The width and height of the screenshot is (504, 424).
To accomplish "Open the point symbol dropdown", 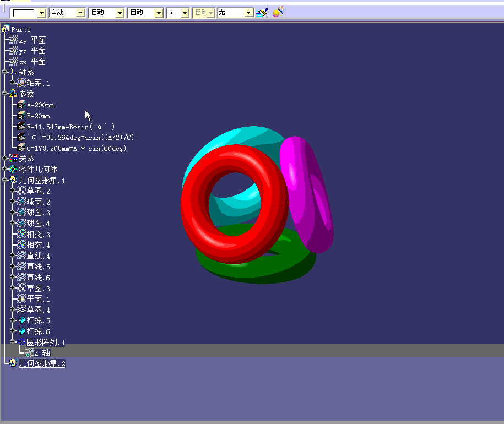I will [x=185, y=13].
